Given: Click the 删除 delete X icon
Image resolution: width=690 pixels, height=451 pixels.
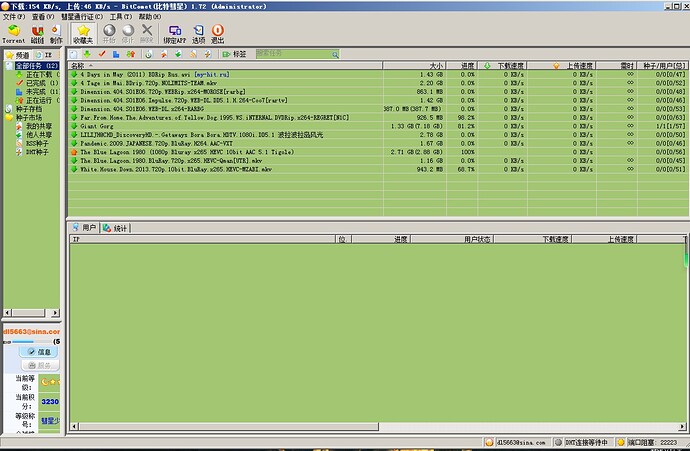Looking at the screenshot, I should (x=147, y=34).
